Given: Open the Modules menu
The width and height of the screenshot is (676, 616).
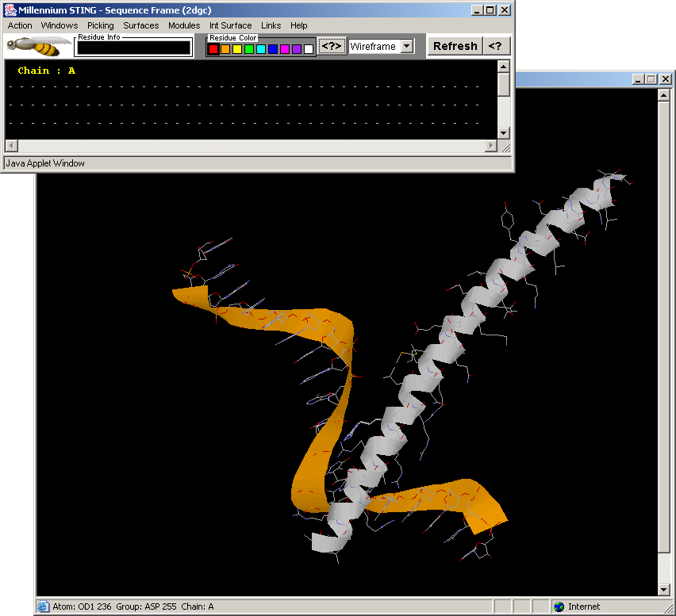Looking at the screenshot, I should click(184, 25).
